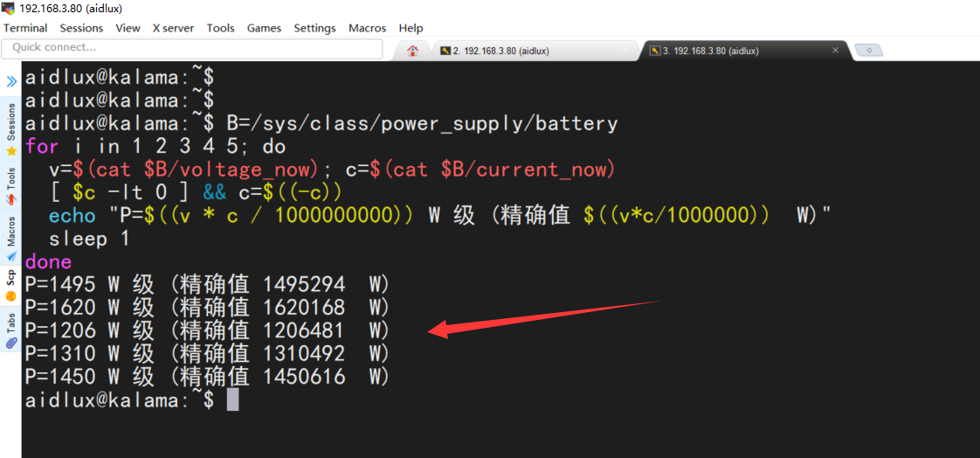Click the 'sleep 1' line in terminal
Screen dimensions: 980x458
click(x=89, y=239)
